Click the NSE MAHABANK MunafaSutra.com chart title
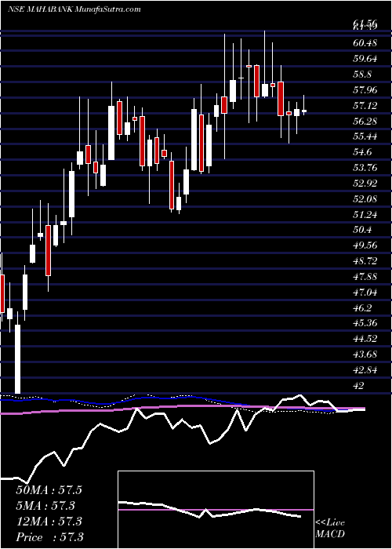The height and width of the screenshot is (549, 392). click(74, 9)
